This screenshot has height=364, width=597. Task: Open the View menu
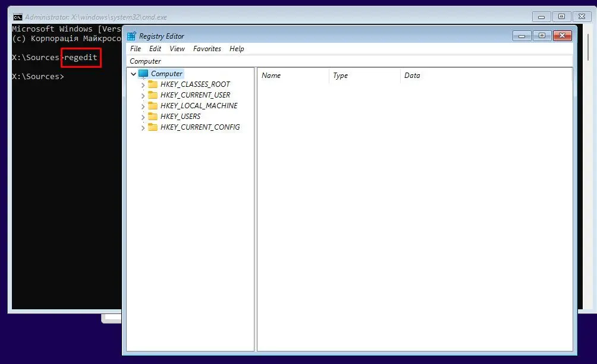177,49
